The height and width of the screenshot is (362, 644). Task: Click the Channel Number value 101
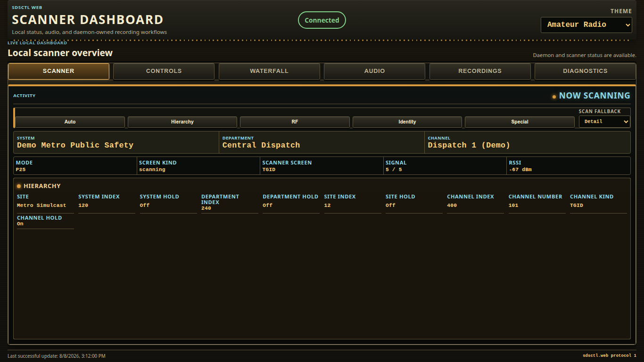(513, 206)
